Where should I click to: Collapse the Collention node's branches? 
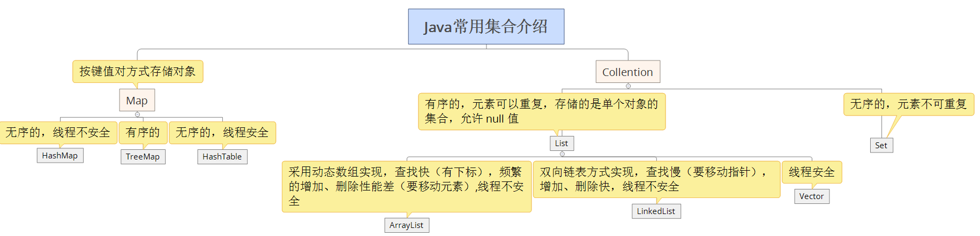click(628, 86)
